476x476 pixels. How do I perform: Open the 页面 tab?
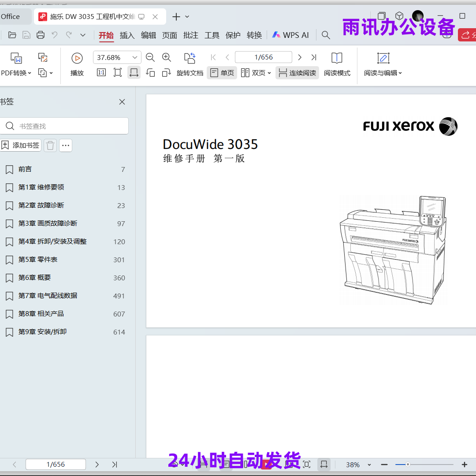(x=169, y=35)
